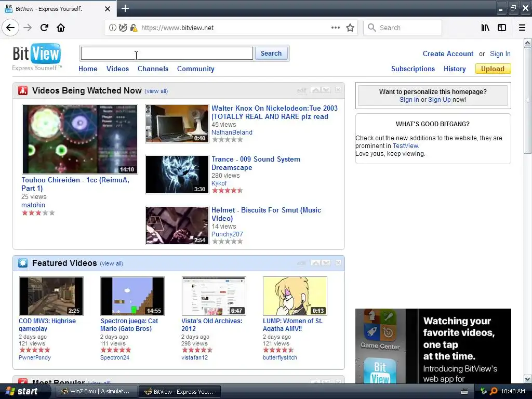This screenshot has width=532, height=399.
Task: Open History page
Action: click(x=454, y=69)
